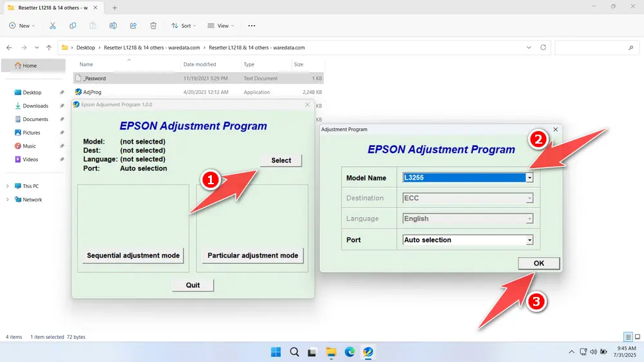Open the three-dots See more menu
The width and height of the screenshot is (644, 362).
[x=252, y=26]
